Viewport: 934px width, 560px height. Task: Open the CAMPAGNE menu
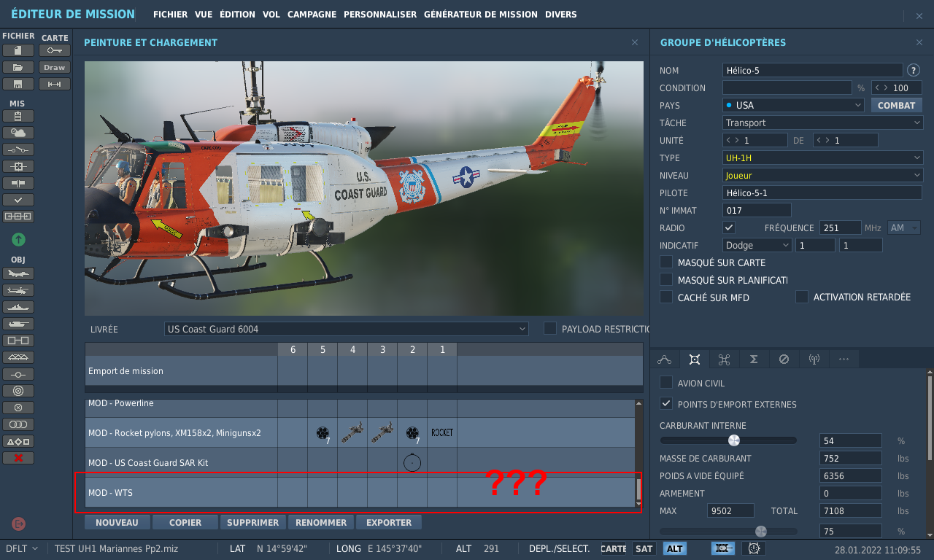pyautogui.click(x=312, y=15)
